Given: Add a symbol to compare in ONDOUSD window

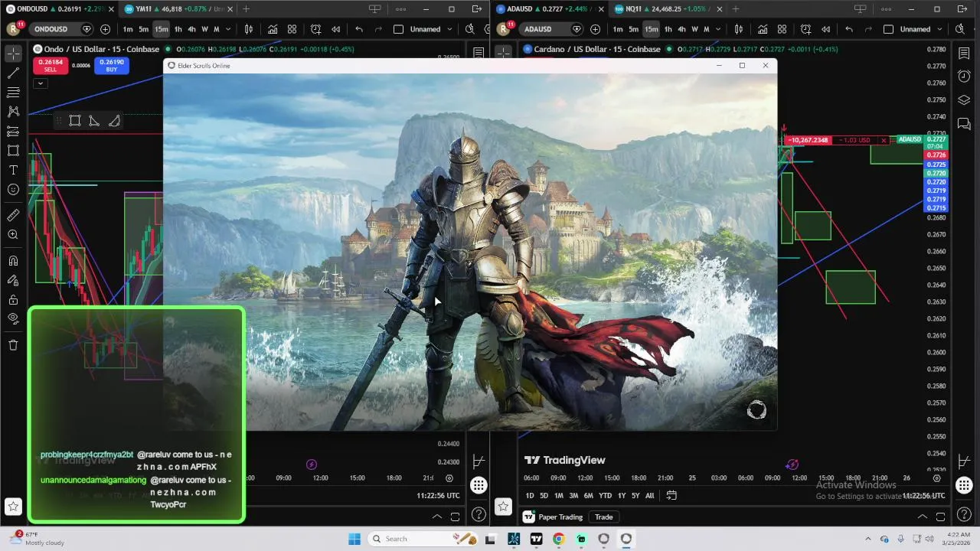Looking at the screenshot, I should [105, 29].
